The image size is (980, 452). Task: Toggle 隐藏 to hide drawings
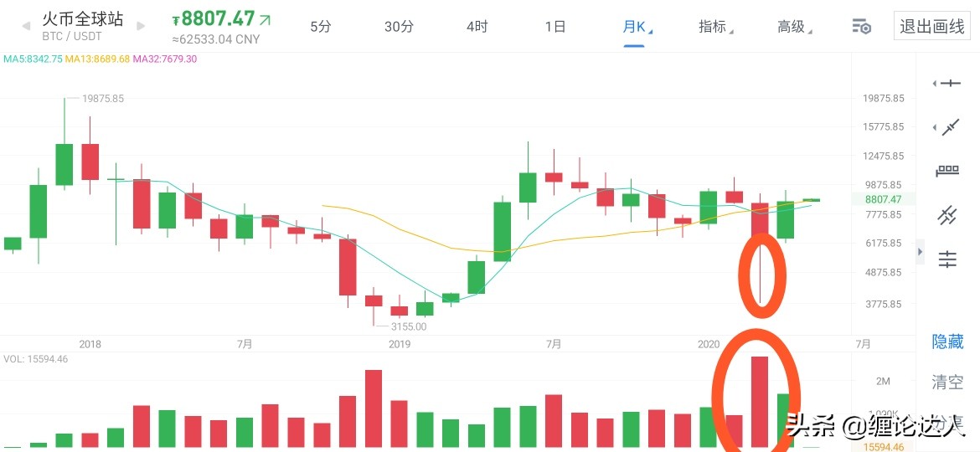click(947, 342)
